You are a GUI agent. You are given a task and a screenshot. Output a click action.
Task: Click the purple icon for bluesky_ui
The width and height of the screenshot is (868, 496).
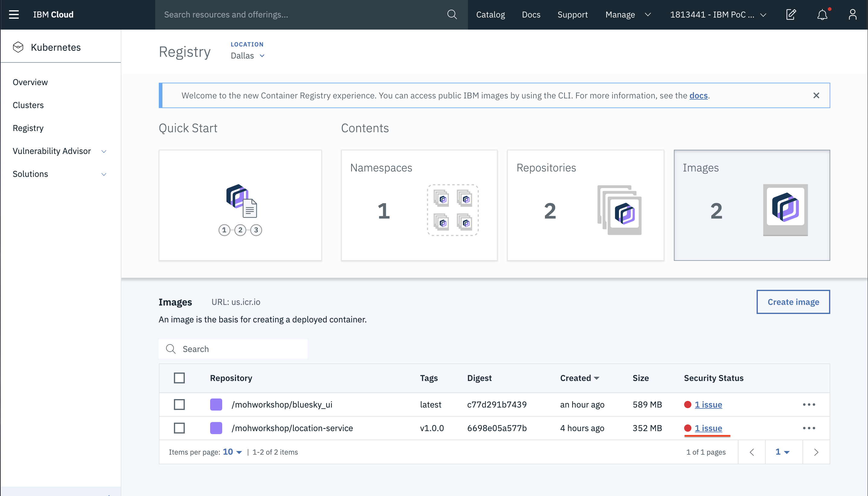216,404
